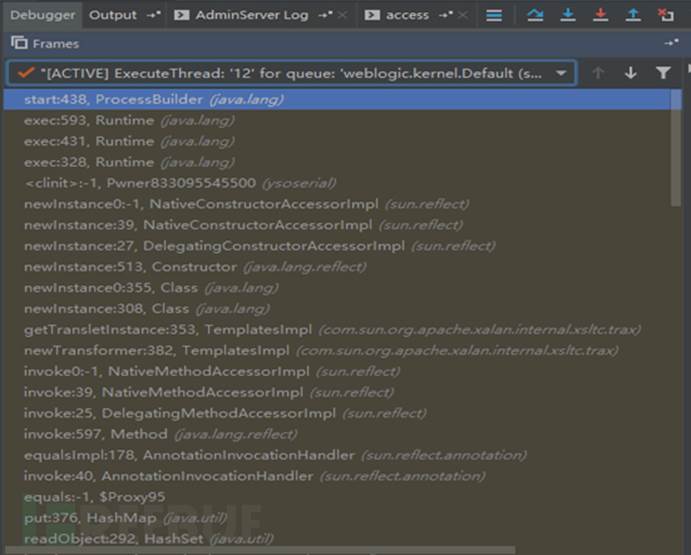Click the Step Into debugger icon
691x555 pixels.
point(568,15)
